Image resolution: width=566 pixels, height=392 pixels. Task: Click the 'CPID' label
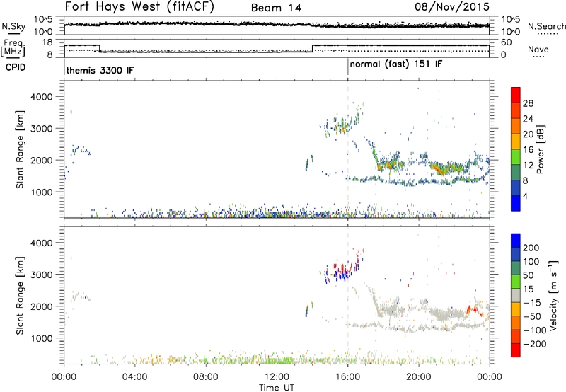click(x=16, y=67)
